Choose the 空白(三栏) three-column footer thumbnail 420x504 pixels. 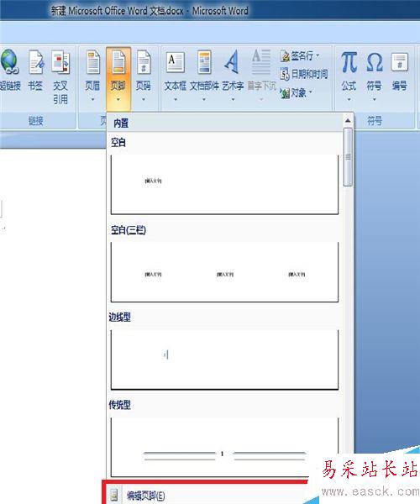224,272
